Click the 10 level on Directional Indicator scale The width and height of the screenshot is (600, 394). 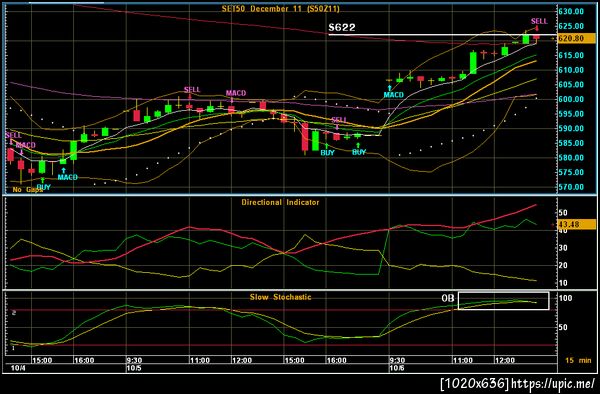click(563, 283)
